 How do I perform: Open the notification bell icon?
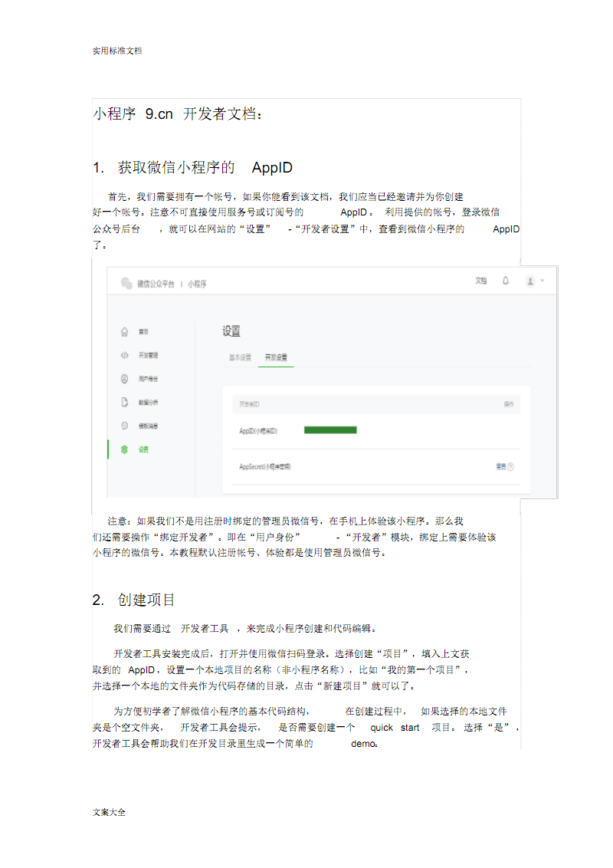pos(505,281)
